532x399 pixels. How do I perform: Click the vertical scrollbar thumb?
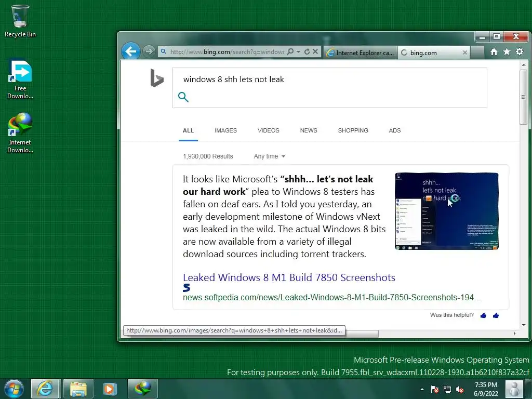coord(524,97)
